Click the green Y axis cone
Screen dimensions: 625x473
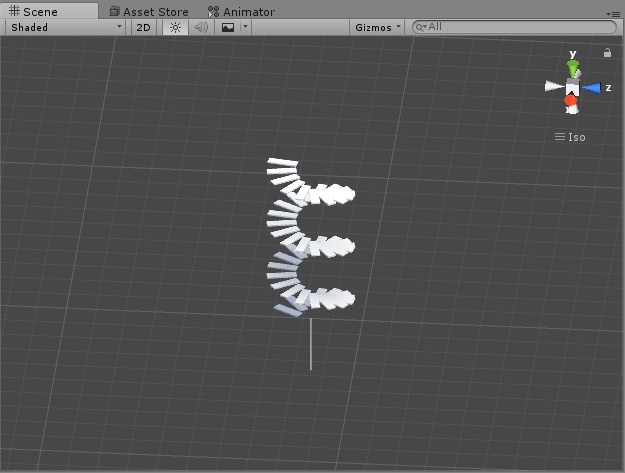point(573,68)
